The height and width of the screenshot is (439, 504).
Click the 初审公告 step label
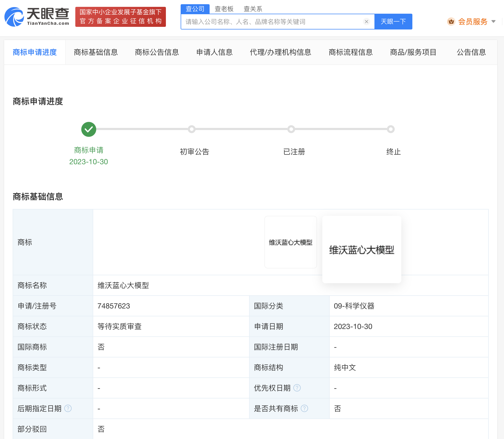(194, 152)
